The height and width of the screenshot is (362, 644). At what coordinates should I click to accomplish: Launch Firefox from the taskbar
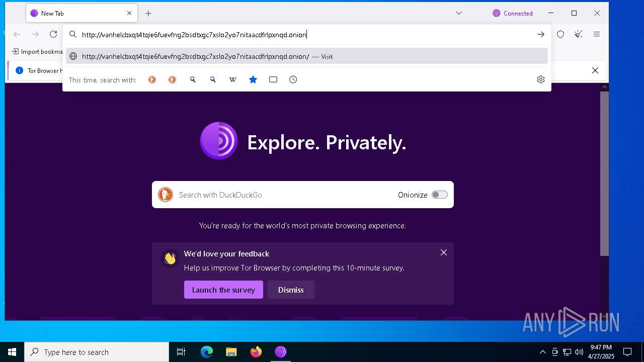(x=256, y=352)
